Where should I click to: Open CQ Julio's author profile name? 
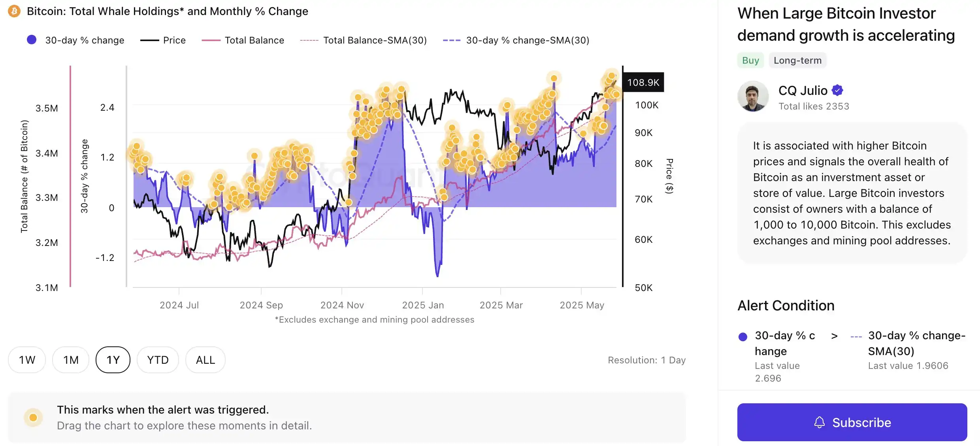point(803,91)
